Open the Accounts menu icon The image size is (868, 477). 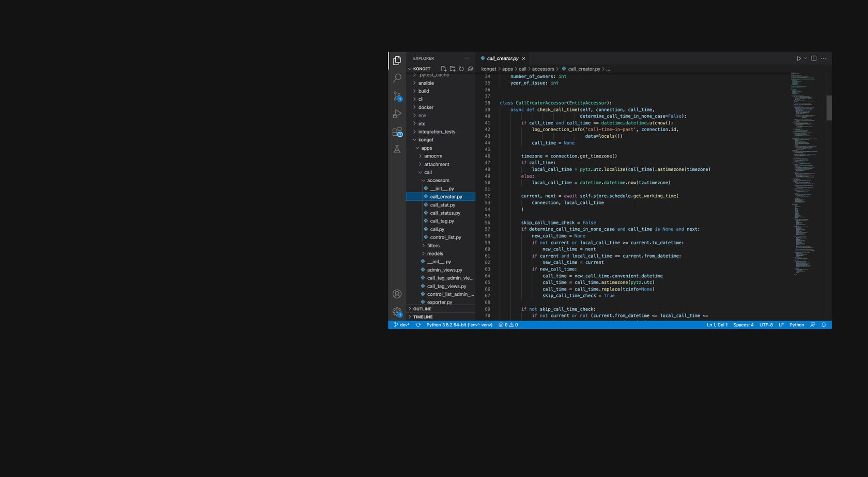coord(397,294)
